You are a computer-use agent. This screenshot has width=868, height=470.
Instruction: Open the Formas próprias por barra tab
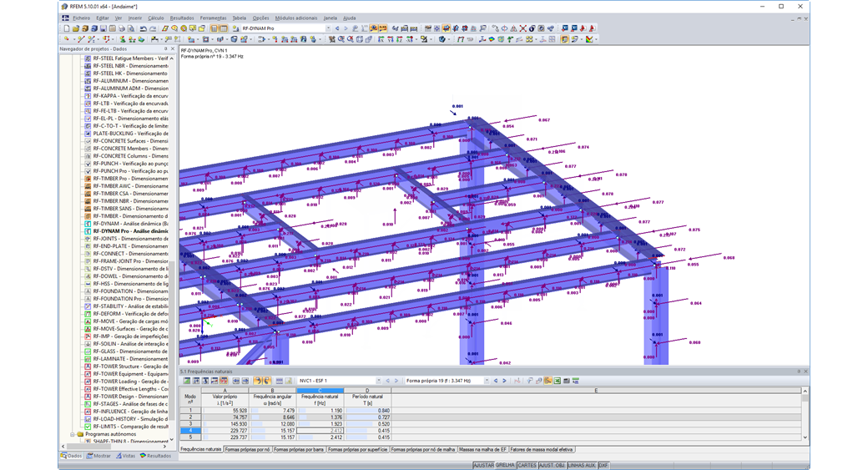(299, 449)
